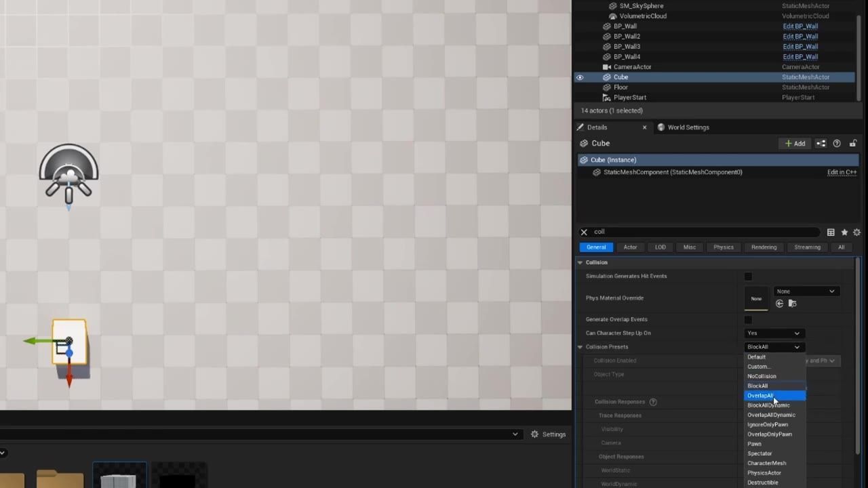Select the Cube (Instance) component row
This screenshot has height=488, width=868.
(717, 160)
